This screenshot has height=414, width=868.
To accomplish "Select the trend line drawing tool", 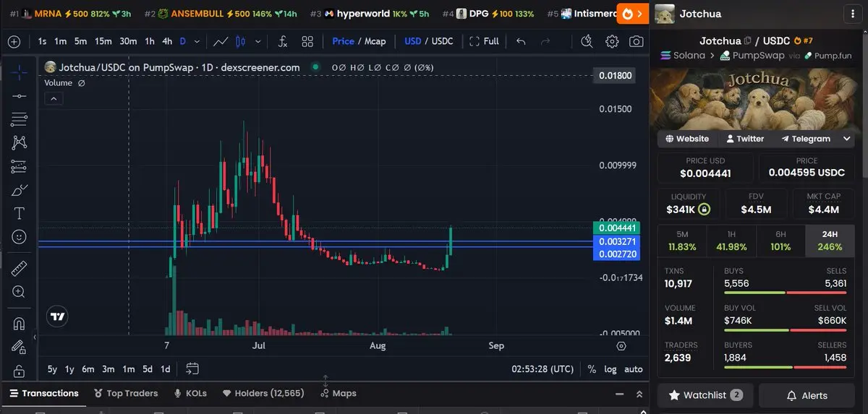I will [20, 95].
